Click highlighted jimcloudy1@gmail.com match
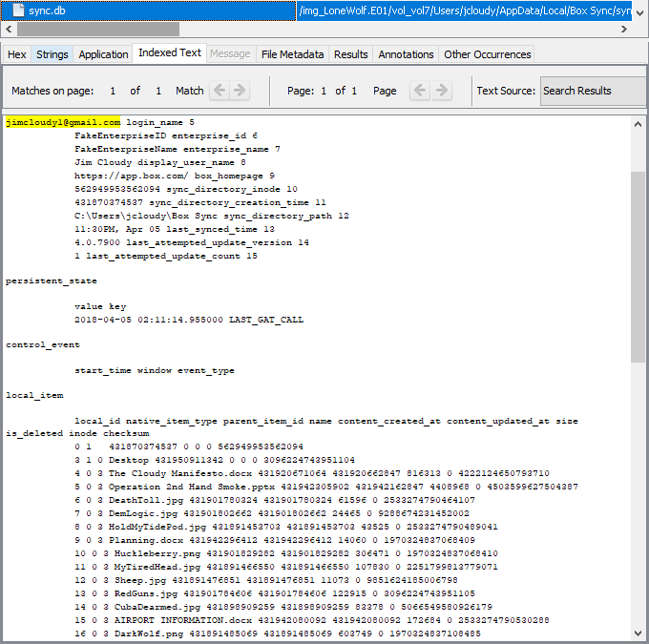Screen dimensions: 649x644 pyautogui.click(x=63, y=122)
